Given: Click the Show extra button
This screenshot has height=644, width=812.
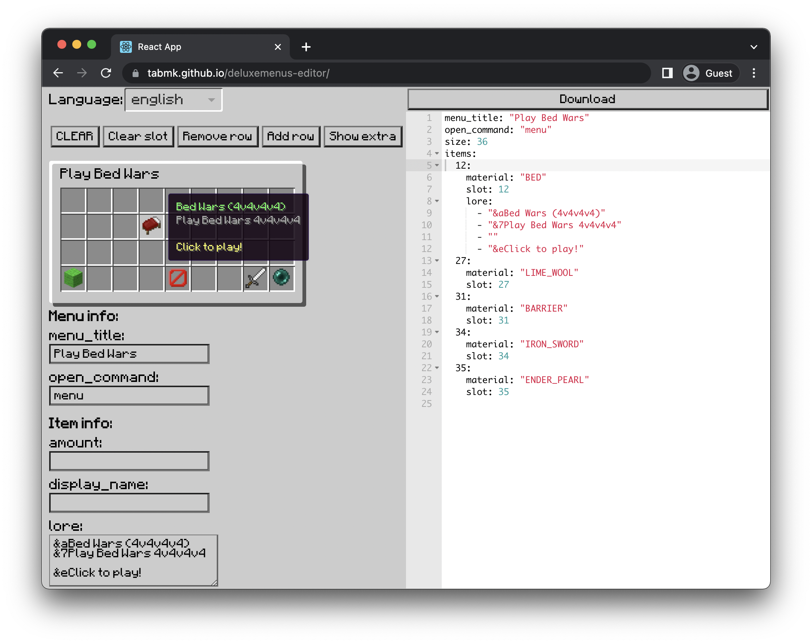Looking at the screenshot, I should coord(362,136).
